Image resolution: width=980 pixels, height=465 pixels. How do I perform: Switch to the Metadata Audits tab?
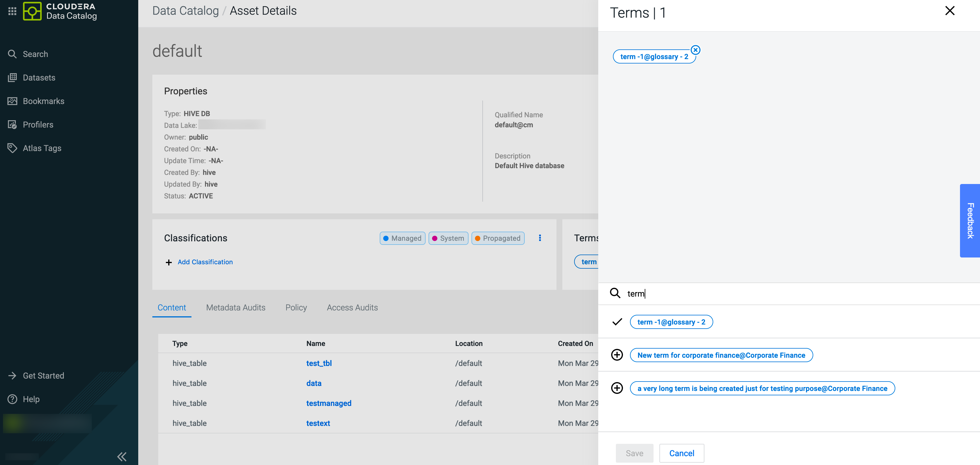236,307
